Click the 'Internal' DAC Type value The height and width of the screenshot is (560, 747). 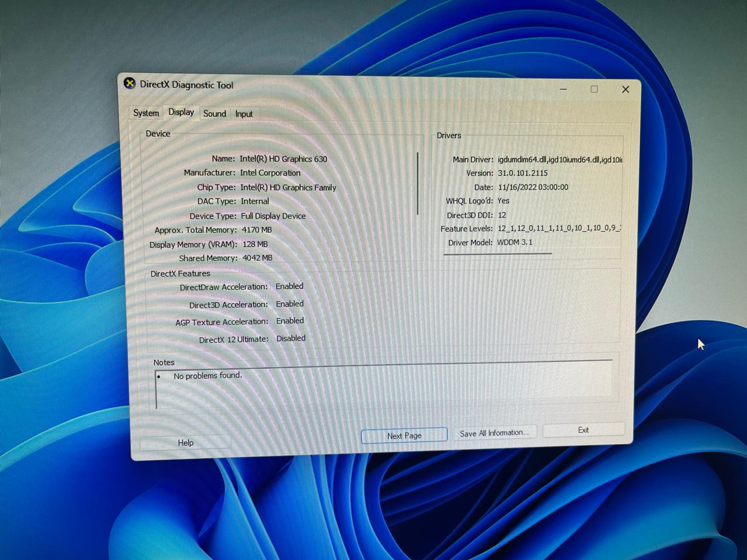(255, 201)
